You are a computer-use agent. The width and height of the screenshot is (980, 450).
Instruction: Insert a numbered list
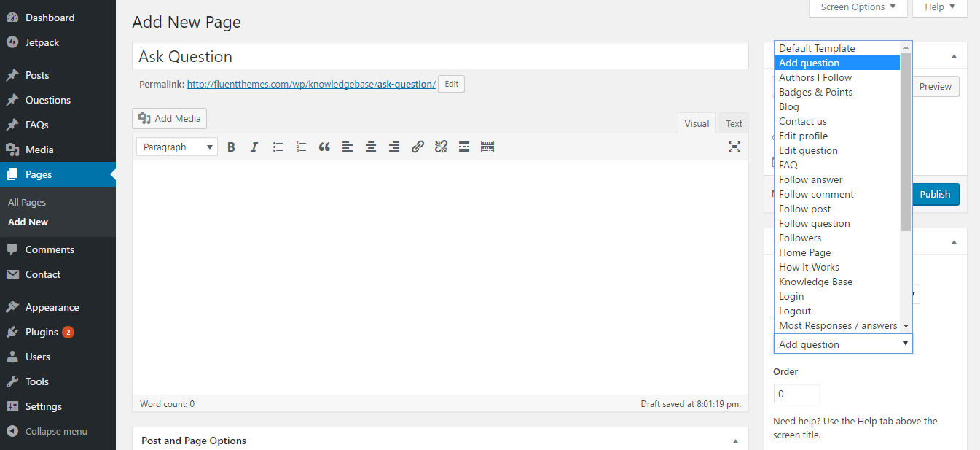click(301, 147)
